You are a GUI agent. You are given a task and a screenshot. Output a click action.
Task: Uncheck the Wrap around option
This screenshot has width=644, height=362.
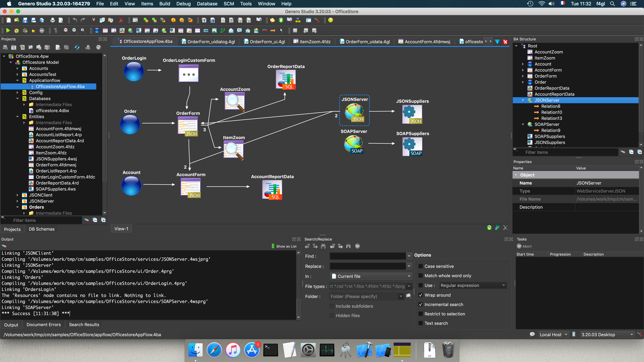pos(420,295)
